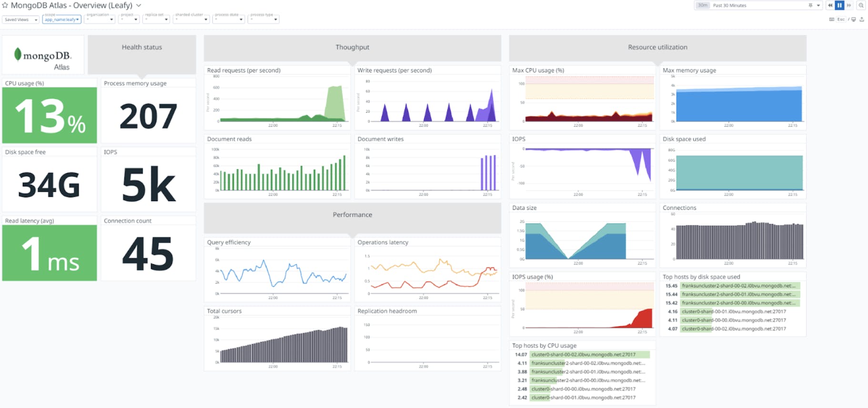Select franksuncluster2-shard-00-01 CPU row at 3.88
The image size is (868, 408).
[582, 372]
